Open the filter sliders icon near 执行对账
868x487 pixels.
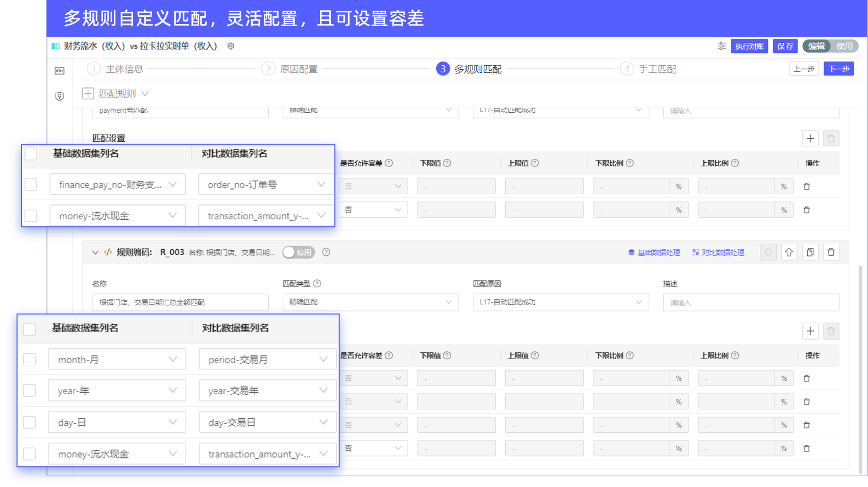tap(722, 46)
